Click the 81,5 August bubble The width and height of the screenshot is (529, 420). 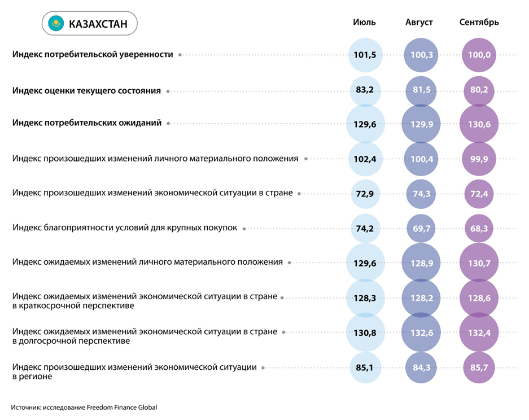pyautogui.click(x=421, y=90)
